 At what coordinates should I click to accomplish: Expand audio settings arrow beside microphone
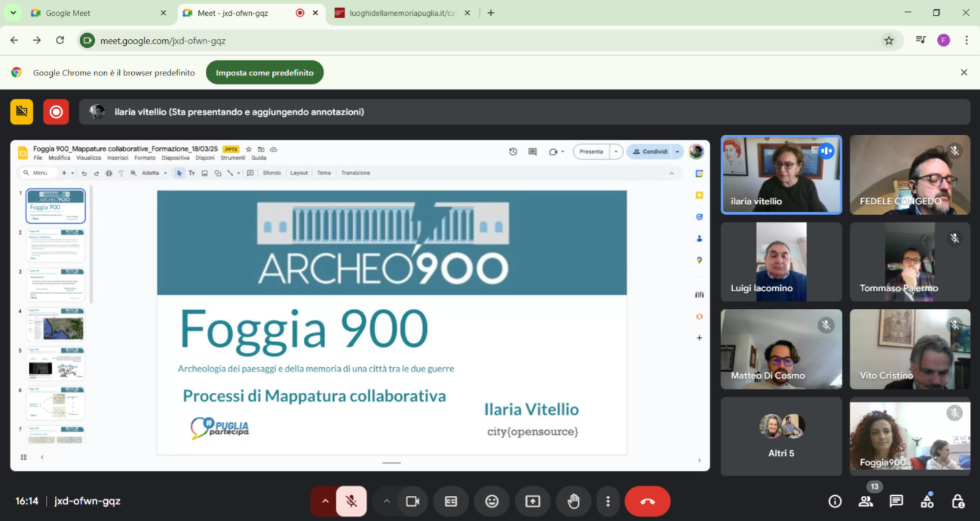click(325, 501)
